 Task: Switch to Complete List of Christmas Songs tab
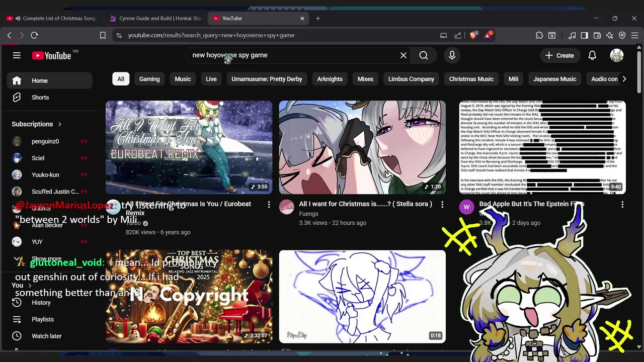(53, 18)
